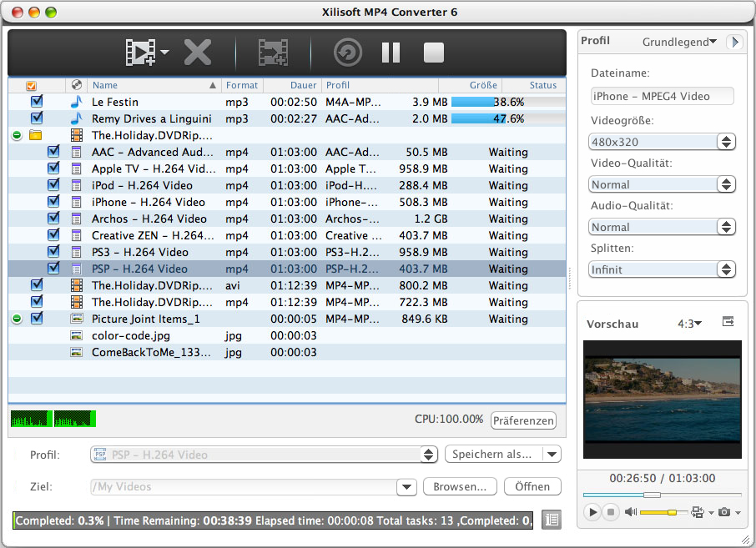This screenshot has height=548, width=756.
Task: Click the music note icon for Le Festin
Action: tap(76, 102)
